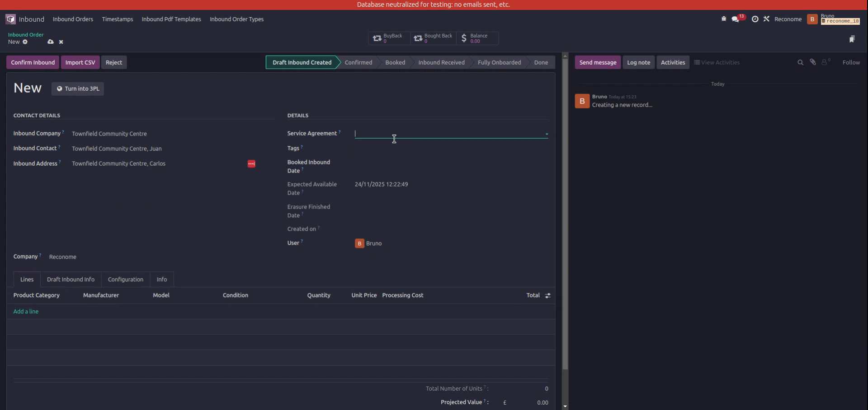
Task: Switch to the Configuration tab
Action: tap(125, 279)
